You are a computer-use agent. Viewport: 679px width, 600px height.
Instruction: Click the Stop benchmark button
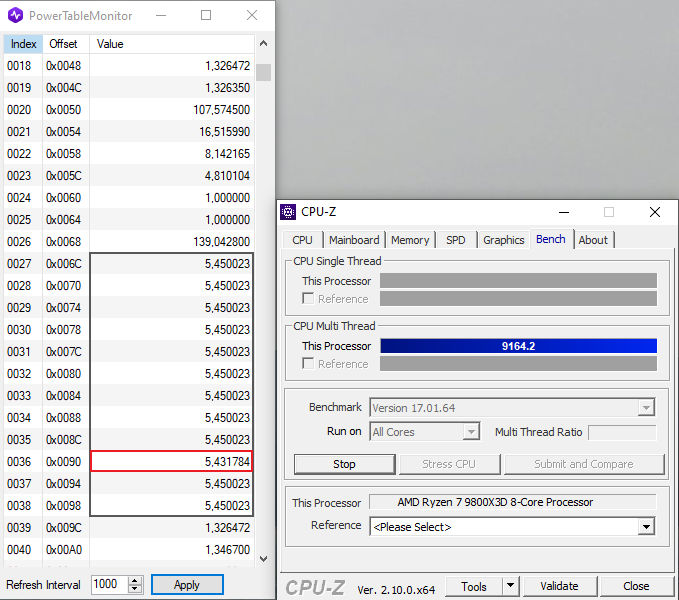[344, 464]
